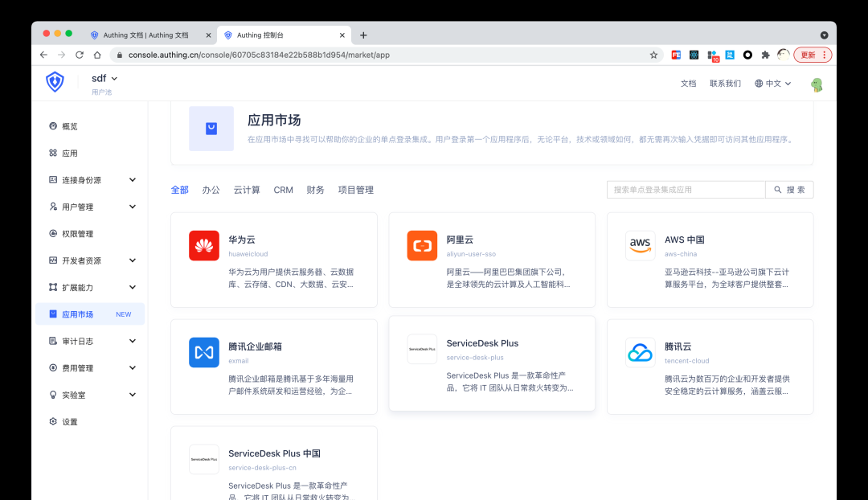This screenshot has width=868, height=500.
Task: Select the 云计算 category tab
Action: pos(247,190)
